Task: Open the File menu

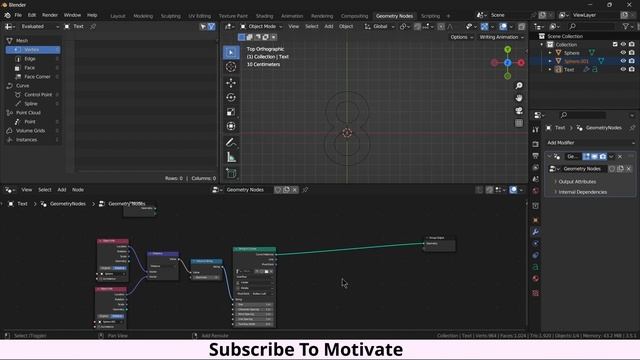Action: click(x=18, y=15)
